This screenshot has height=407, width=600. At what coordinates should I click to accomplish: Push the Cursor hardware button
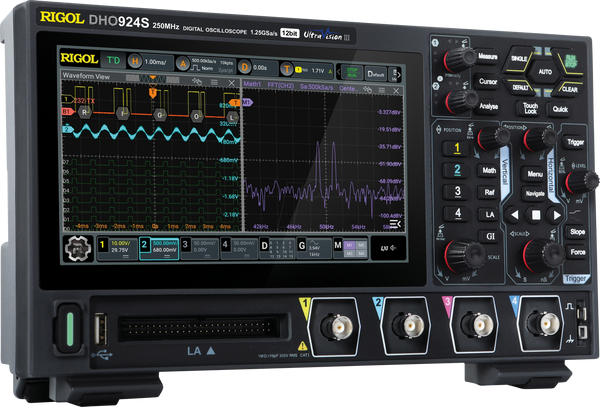488,81
